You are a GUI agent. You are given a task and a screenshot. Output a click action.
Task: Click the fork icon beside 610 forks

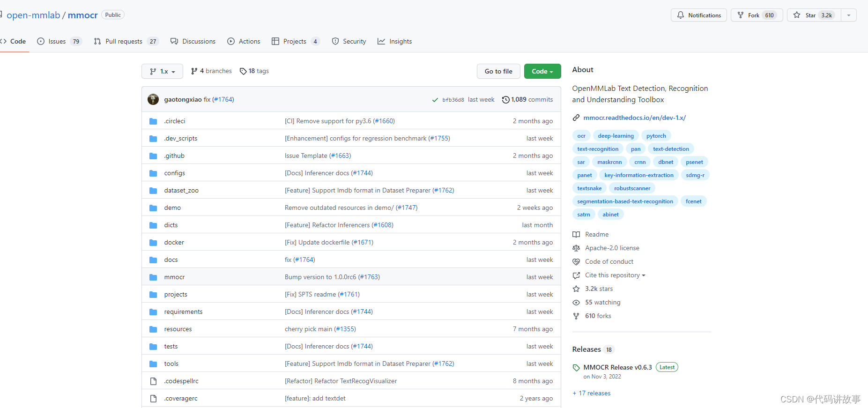point(576,316)
